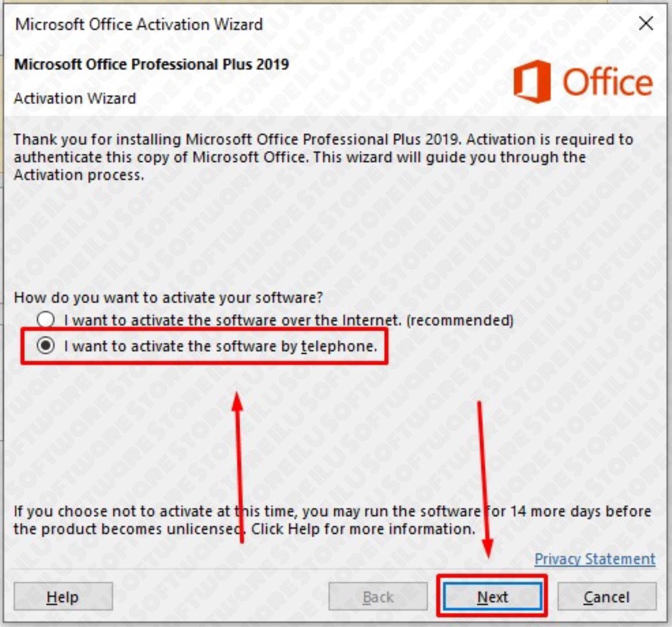Image resolution: width=672 pixels, height=627 pixels.
Task: Click the orange Office logo icon
Action: 531,81
